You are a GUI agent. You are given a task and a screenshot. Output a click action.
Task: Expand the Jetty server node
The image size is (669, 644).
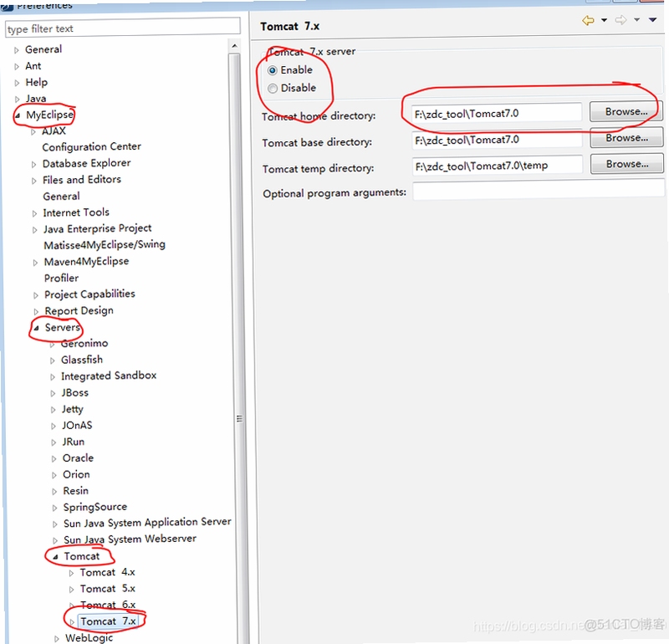pos(53,410)
